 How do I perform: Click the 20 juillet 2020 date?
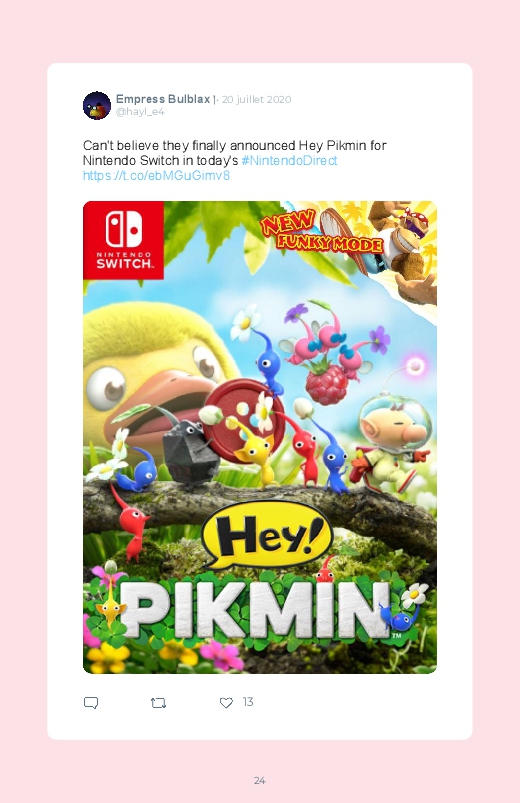pos(256,99)
